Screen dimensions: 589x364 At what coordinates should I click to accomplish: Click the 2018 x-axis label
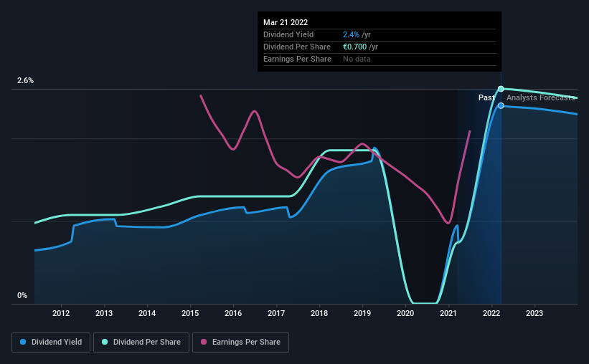pos(319,313)
